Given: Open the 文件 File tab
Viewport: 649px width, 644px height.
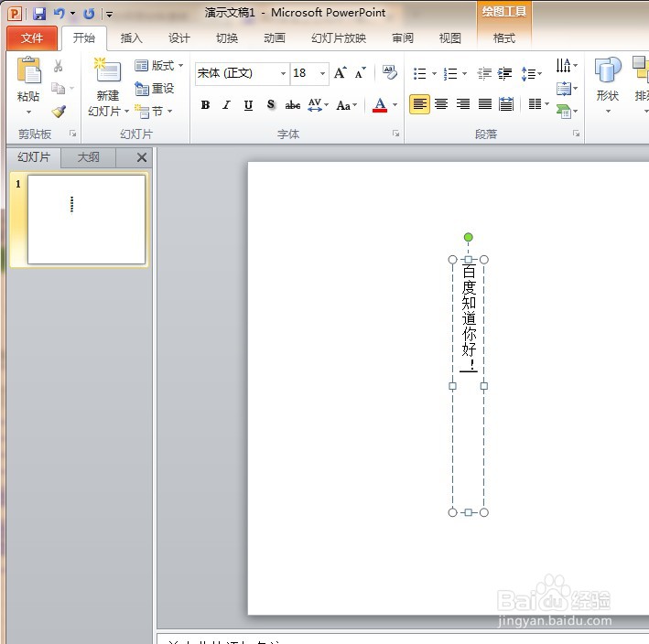Looking at the screenshot, I should pyautogui.click(x=32, y=38).
